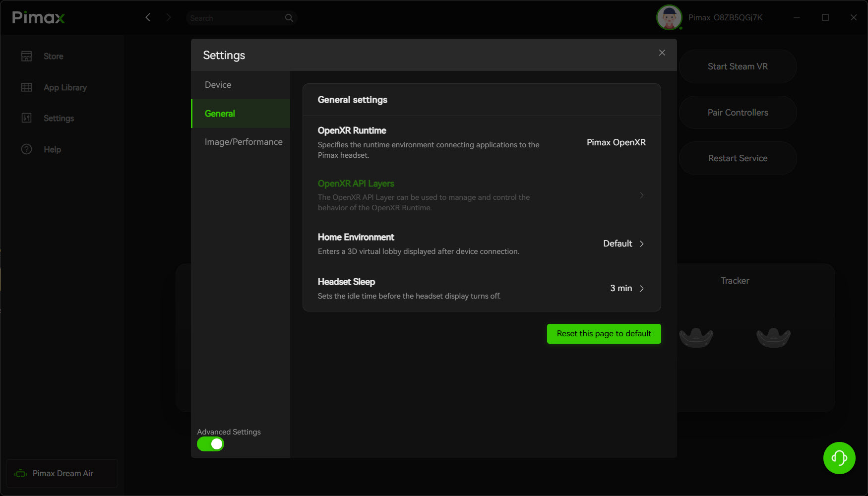Click the General settings heading

(x=352, y=100)
